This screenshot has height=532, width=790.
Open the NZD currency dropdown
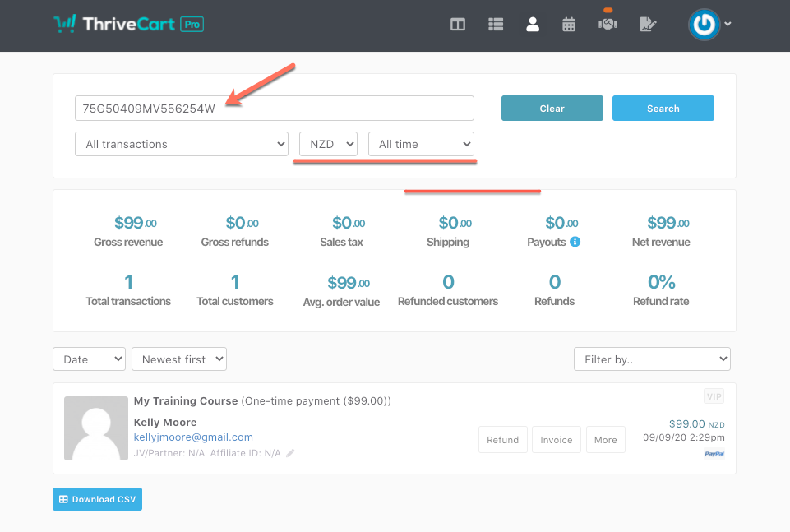click(329, 144)
